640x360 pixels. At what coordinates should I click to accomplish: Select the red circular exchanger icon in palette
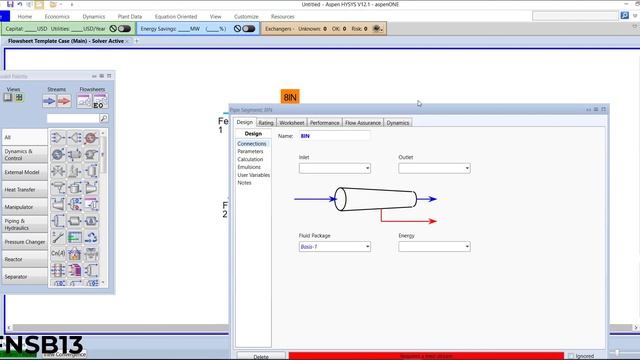click(91, 138)
